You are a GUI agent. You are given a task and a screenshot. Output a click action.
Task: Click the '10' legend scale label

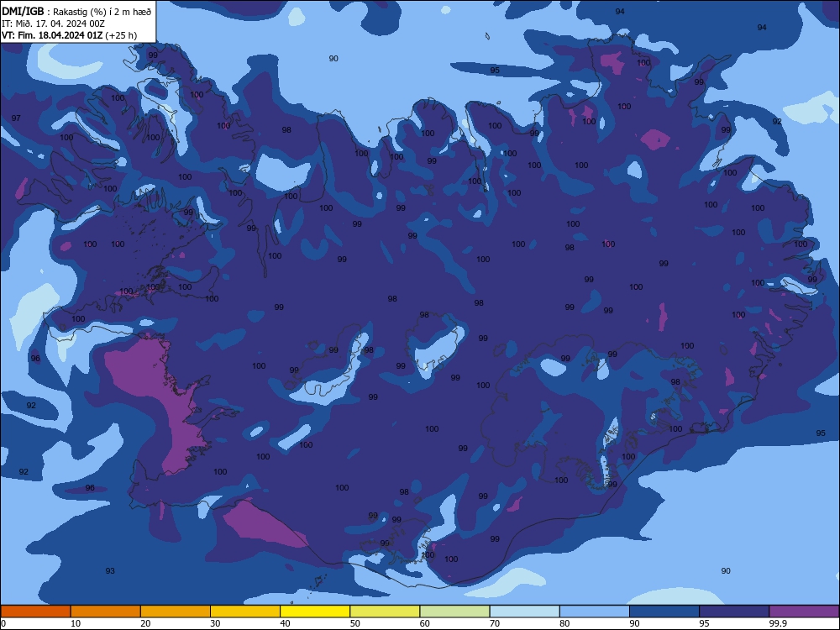(x=76, y=623)
